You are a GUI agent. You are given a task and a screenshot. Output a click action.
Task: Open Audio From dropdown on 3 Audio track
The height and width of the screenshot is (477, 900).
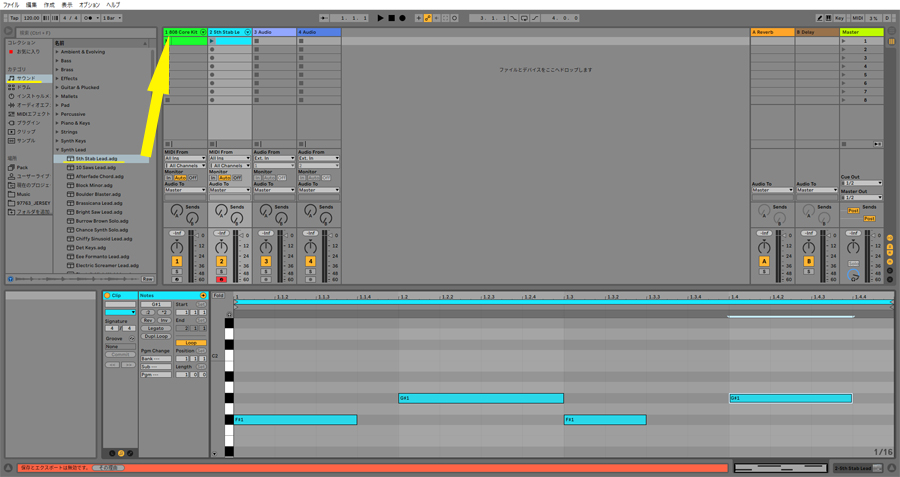click(x=274, y=158)
